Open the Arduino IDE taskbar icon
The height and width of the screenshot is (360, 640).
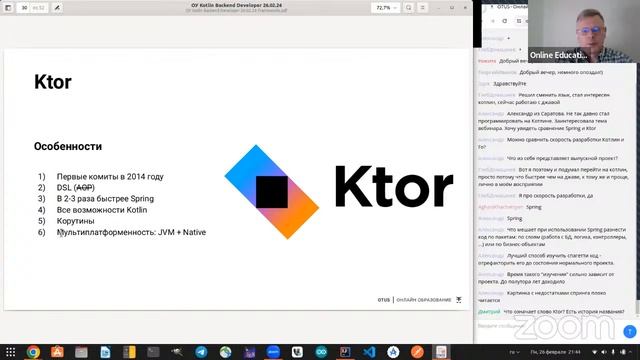click(x=321, y=352)
